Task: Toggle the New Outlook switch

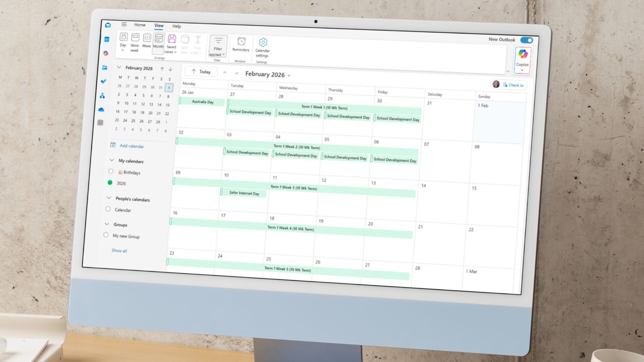Action: (x=526, y=40)
